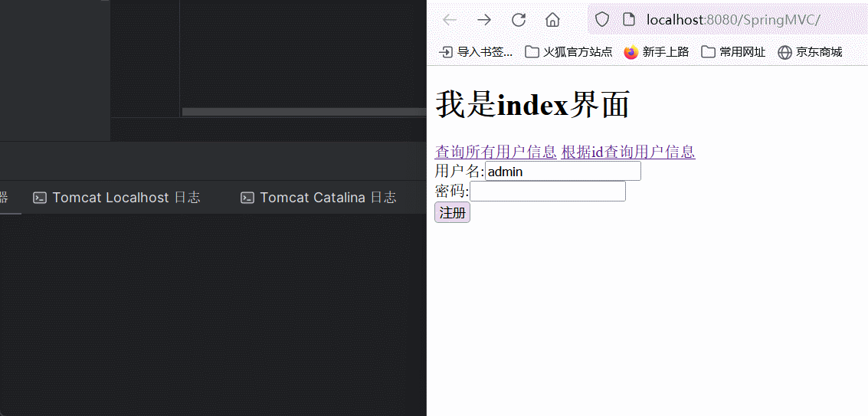Viewport: 868px width, 416px height.
Task: Open the Firefox home page
Action: (x=552, y=20)
